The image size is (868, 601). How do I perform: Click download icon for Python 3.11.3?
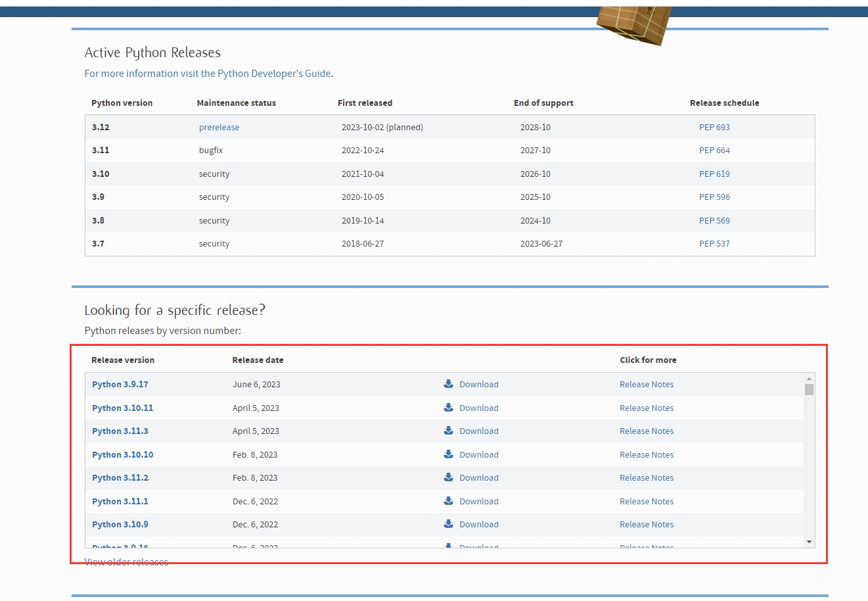pyautogui.click(x=449, y=431)
